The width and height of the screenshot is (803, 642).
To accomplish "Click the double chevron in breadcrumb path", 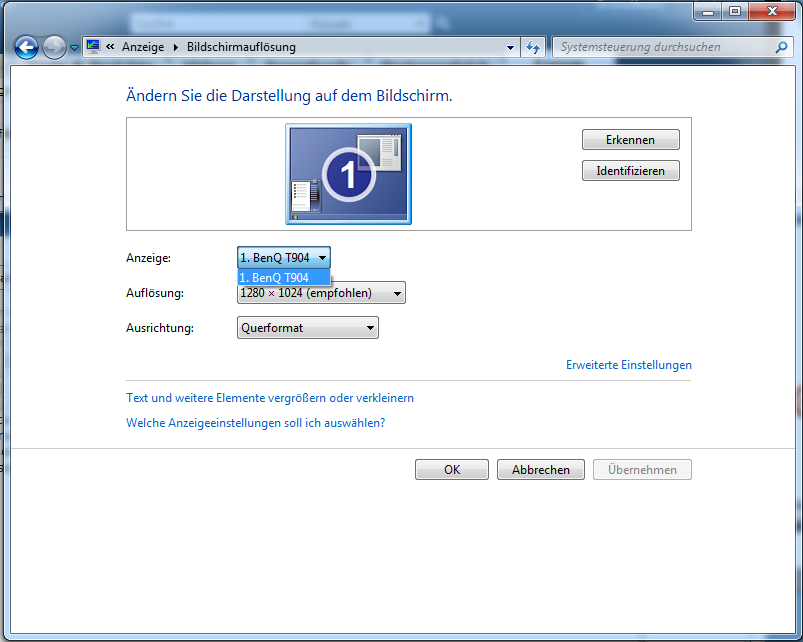I will pos(110,47).
